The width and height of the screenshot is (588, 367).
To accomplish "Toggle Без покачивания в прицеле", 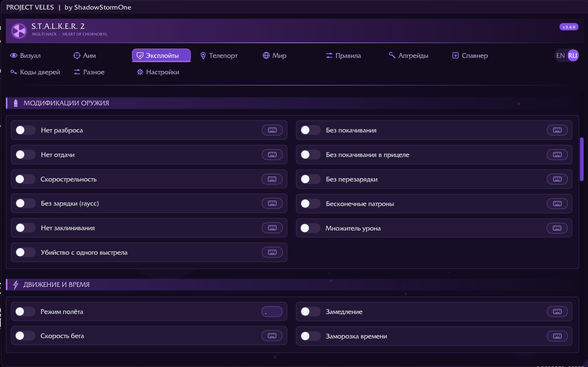I will (x=310, y=155).
